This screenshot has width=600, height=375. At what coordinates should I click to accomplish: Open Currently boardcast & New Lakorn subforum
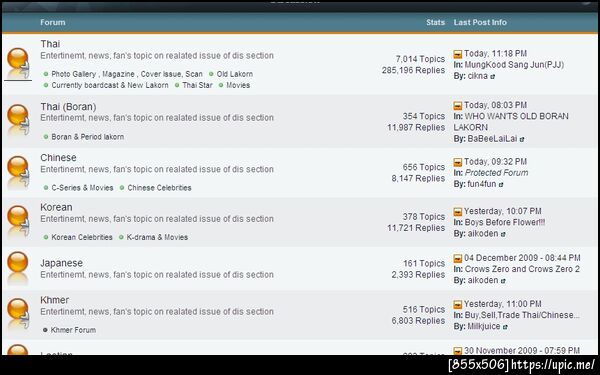110,85
